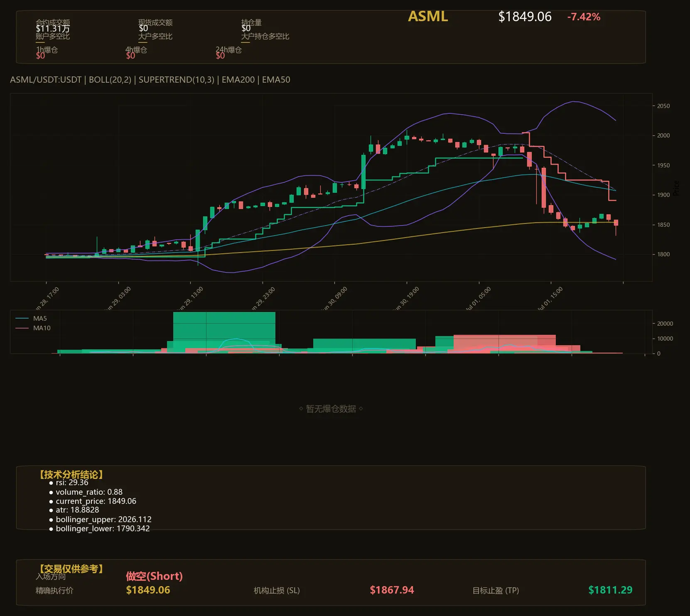Click the ASML ticker title
This screenshot has width=690, height=616.
(428, 17)
